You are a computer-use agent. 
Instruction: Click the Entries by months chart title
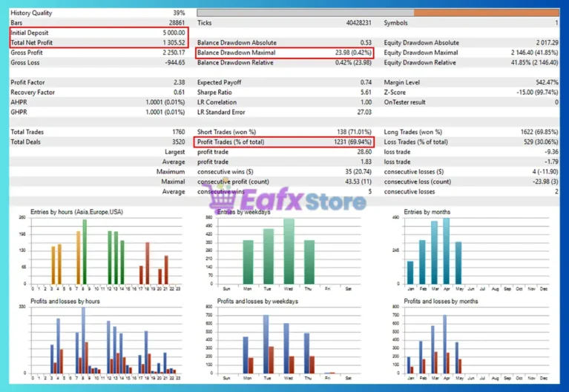[427, 212]
